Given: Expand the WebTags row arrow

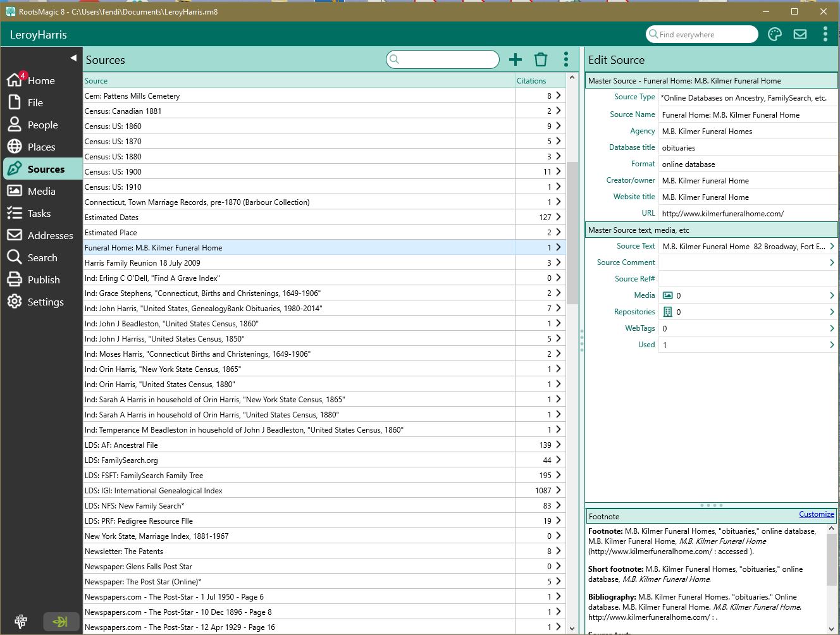Looking at the screenshot, I should click(x=832, y=328).
